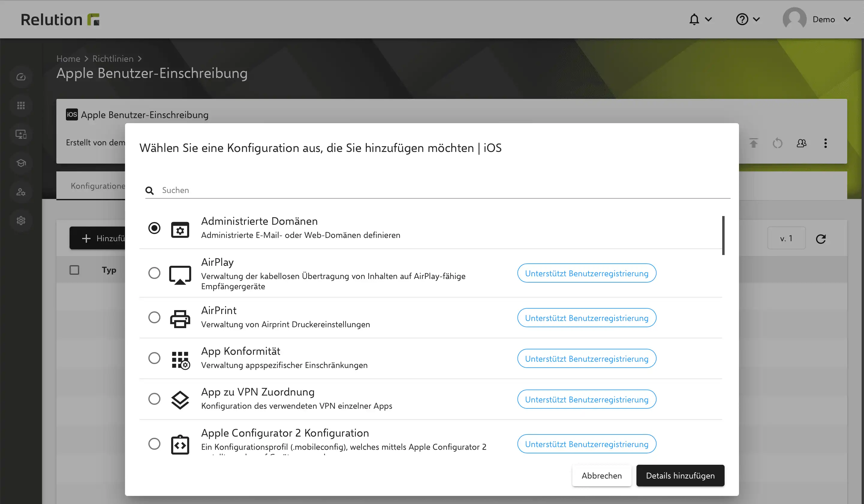
Task: Toggle the select-all checkbox beside Typ
Action: tap(74, 270)
